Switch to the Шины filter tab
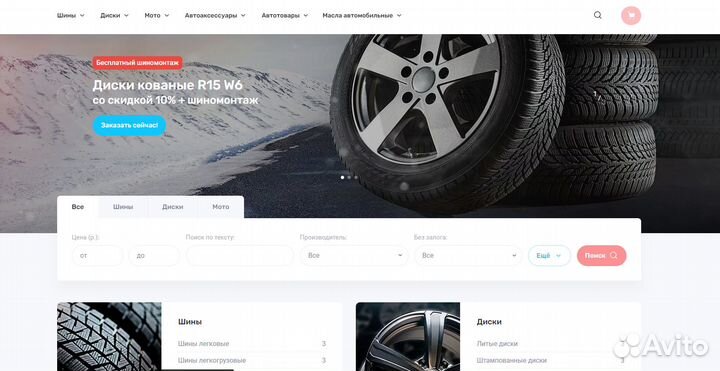Image resolution: width=720 pixels, height=371 pixels. click(x=123, y=207)
